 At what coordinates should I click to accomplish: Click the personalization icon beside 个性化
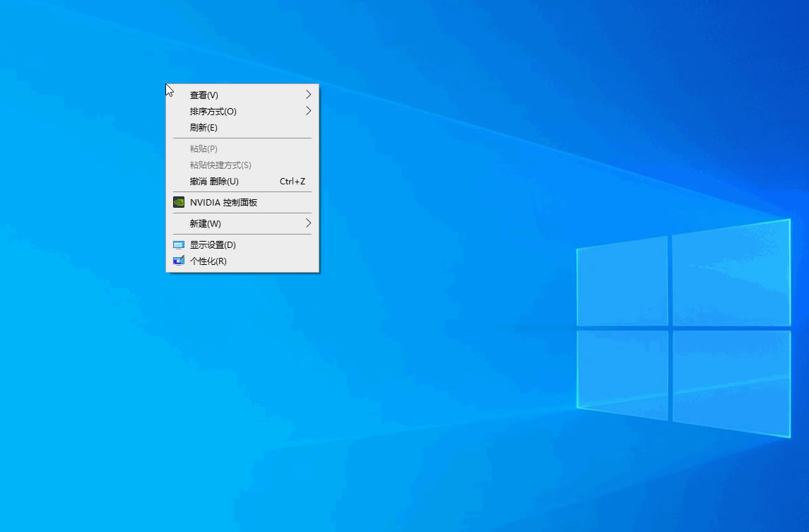pyautogui.click(x=179, y=261)
